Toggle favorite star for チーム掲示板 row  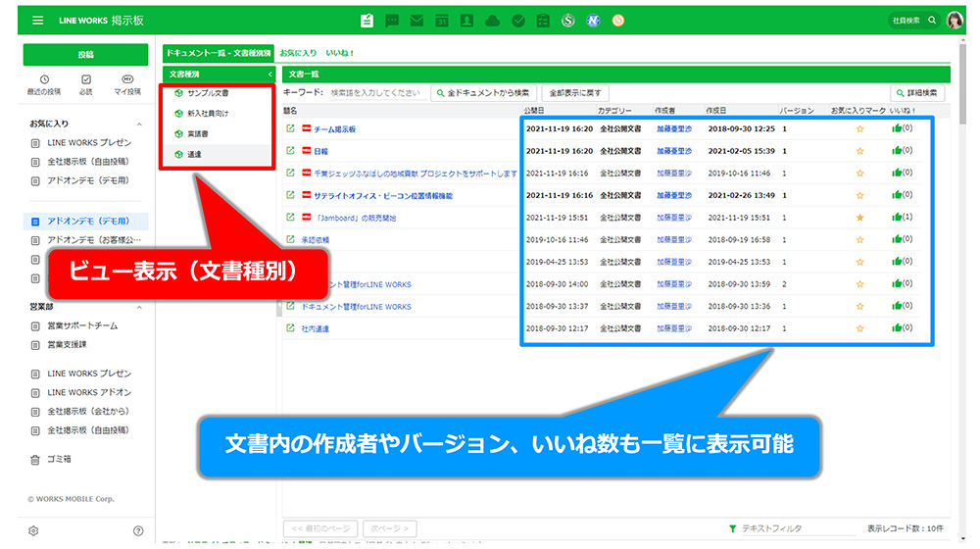coord(860,128)
